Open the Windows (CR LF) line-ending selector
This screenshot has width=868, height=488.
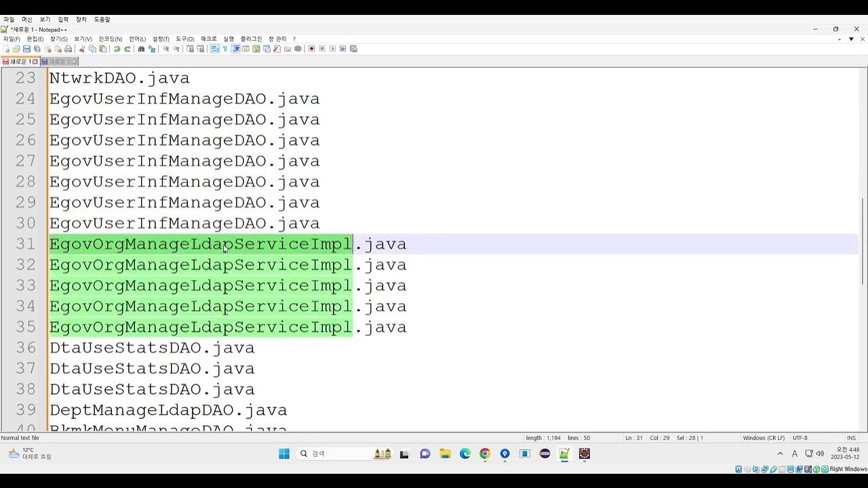pyautogui.click(x=764, y=438)
